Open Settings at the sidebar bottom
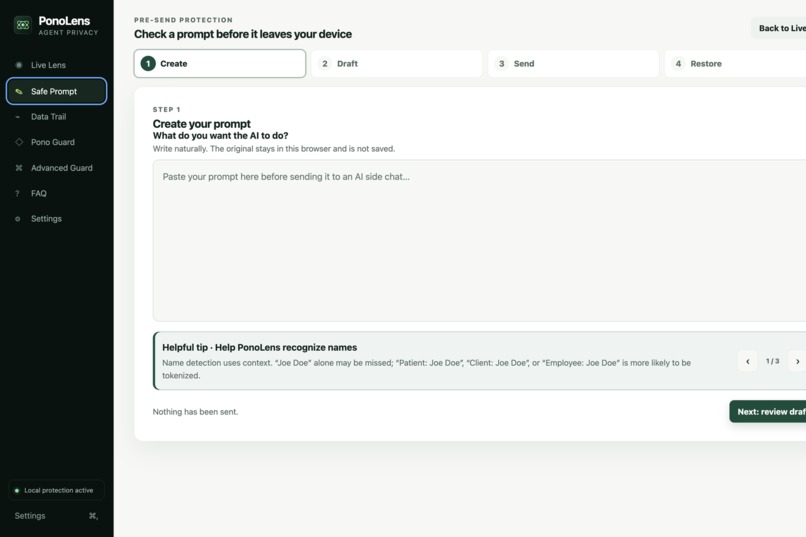 point(57,515)
